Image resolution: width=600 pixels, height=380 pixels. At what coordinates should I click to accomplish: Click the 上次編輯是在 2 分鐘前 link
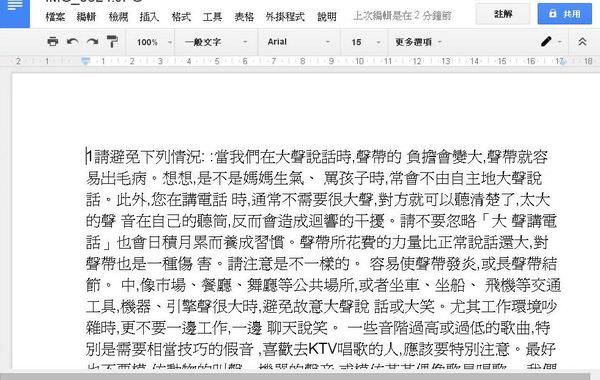point(402,16)
